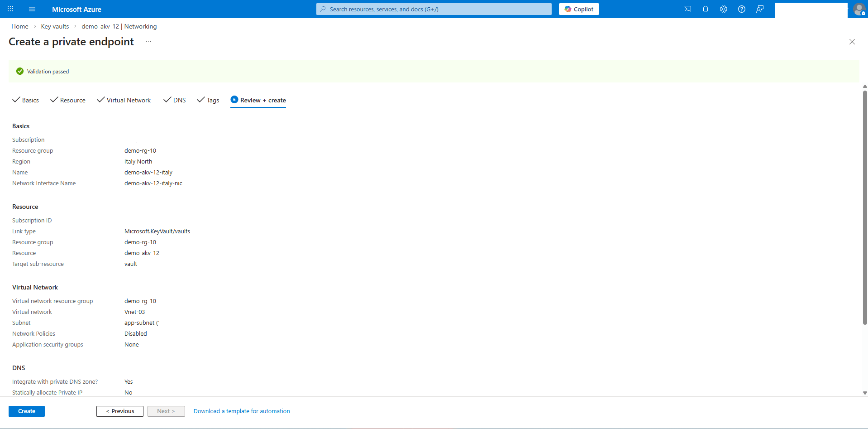Viewport: 868px width, 429px height.
Task: Navigate to Key vaults via breadcrumb
Action: tap(55, 26)
